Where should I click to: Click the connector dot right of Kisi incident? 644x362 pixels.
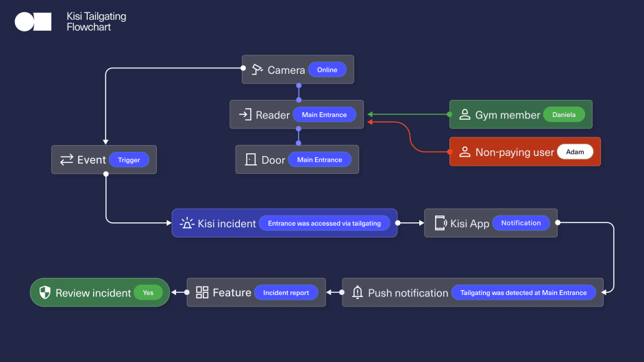397,223
